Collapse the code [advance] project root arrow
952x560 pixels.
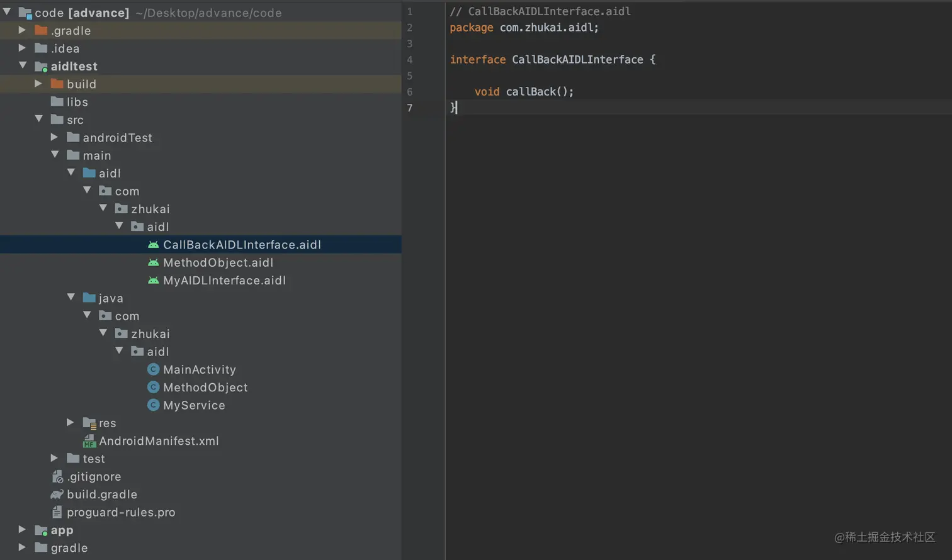pos(7,12)
